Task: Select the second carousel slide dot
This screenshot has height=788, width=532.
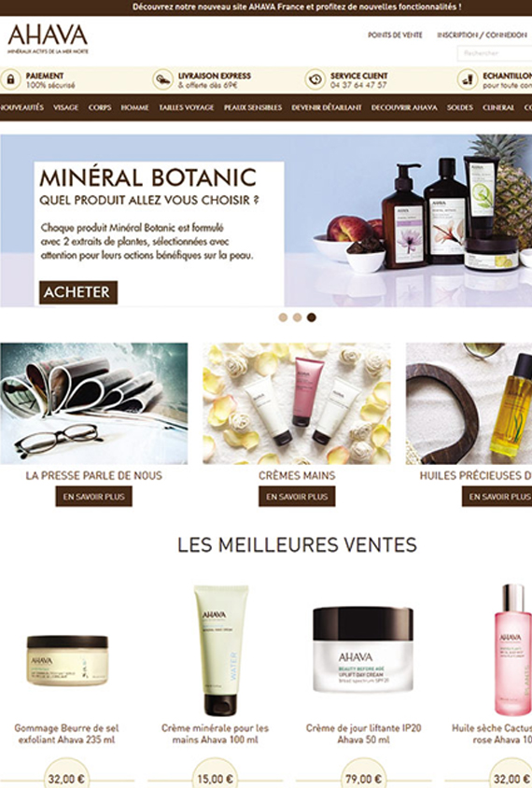Action: coord(298,317)
